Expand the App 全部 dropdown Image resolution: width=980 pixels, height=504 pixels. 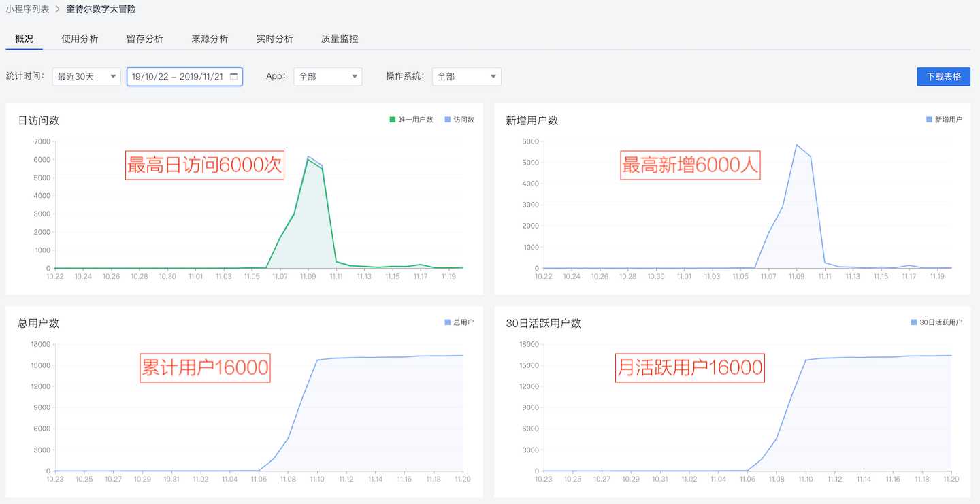pos(328,77)
